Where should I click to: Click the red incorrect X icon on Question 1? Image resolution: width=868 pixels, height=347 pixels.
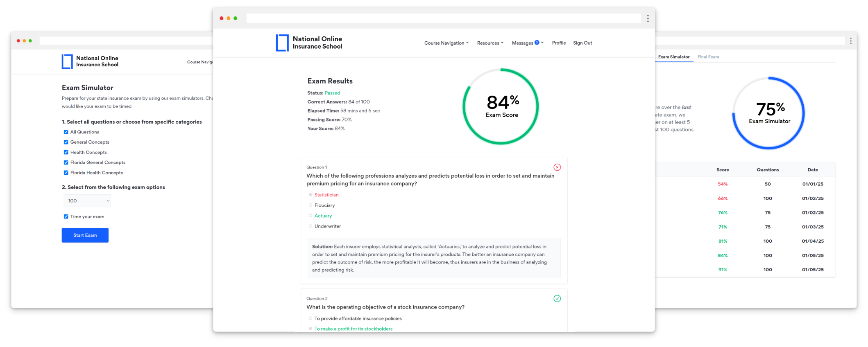coord(557,167)
